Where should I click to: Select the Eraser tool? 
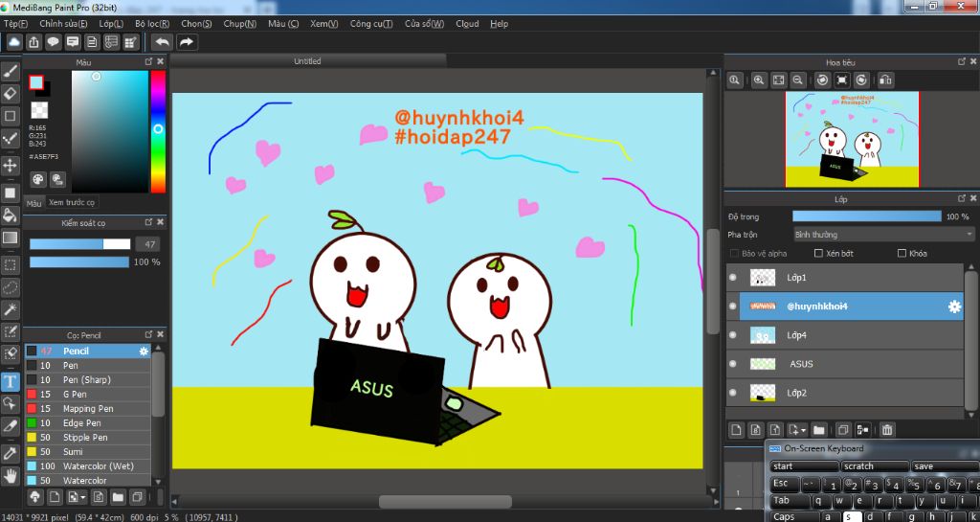pos(10,93)
